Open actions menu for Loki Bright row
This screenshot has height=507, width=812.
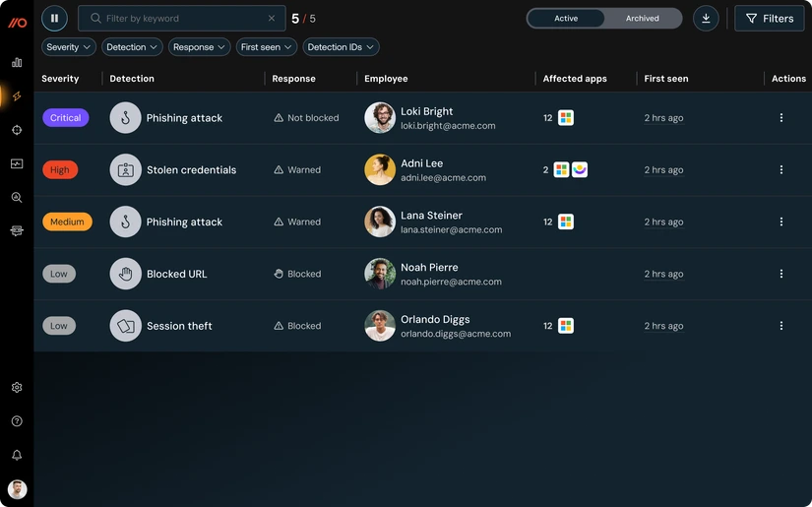pos(781,118)
